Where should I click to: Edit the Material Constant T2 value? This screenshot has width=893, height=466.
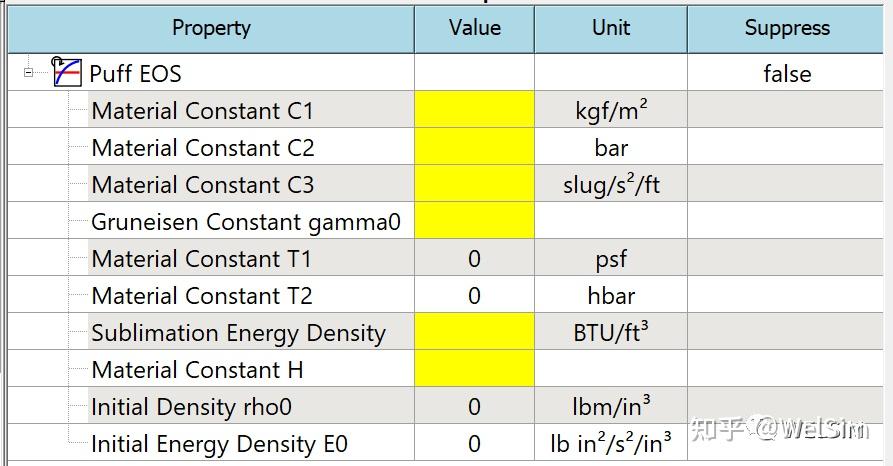point(474,296)
